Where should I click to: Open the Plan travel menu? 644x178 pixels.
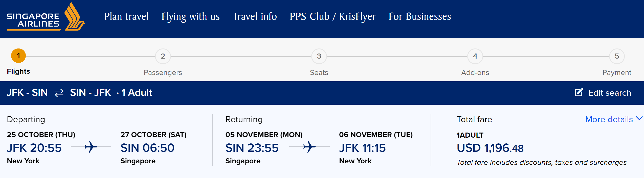click(126, 17)
